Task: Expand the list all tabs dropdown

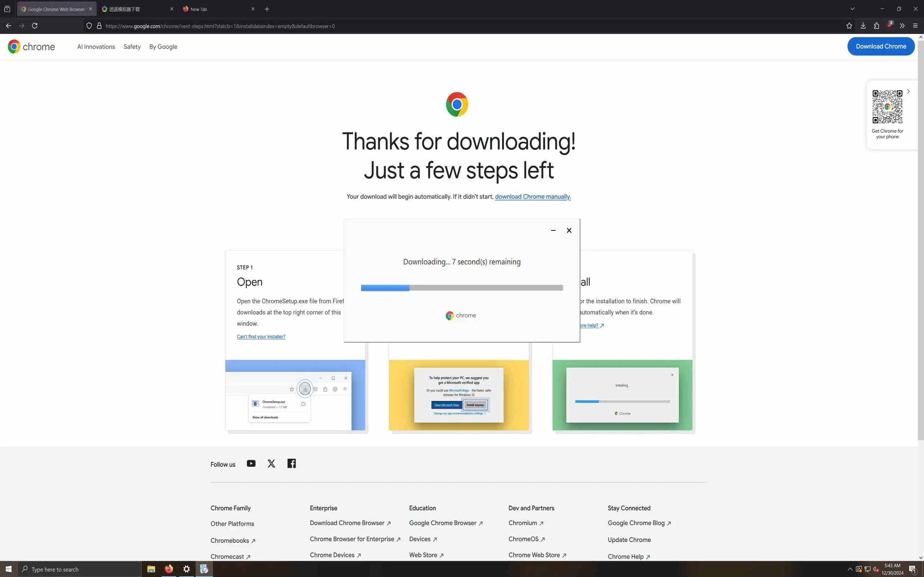Action: (852, 9)
